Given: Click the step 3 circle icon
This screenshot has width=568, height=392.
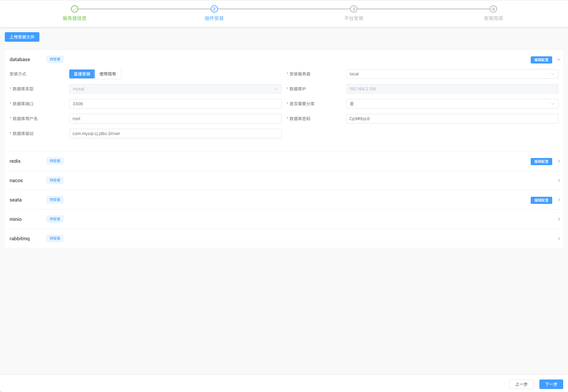Looking at the screenshot, I should point(354,9).
